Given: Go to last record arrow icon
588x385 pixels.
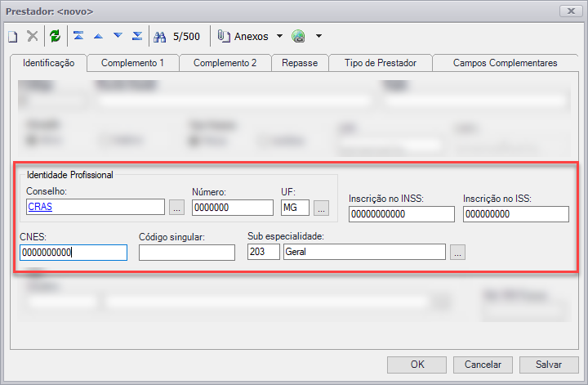Looking at the screenshot, I should click(x=137, y=36).
